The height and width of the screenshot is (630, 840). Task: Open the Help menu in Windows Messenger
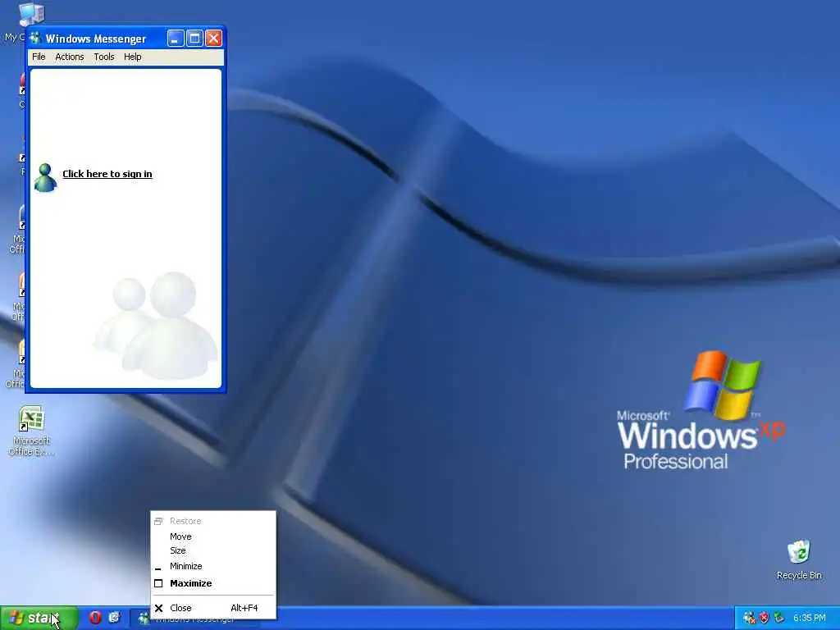tap(133, 57)
